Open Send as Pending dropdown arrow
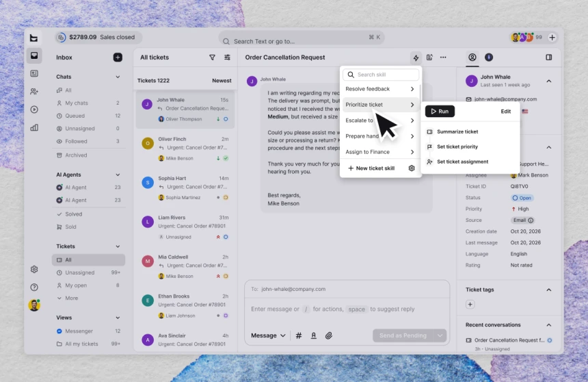Image resolution: width=588 pixels, height=382 pixels. [440, 335]
